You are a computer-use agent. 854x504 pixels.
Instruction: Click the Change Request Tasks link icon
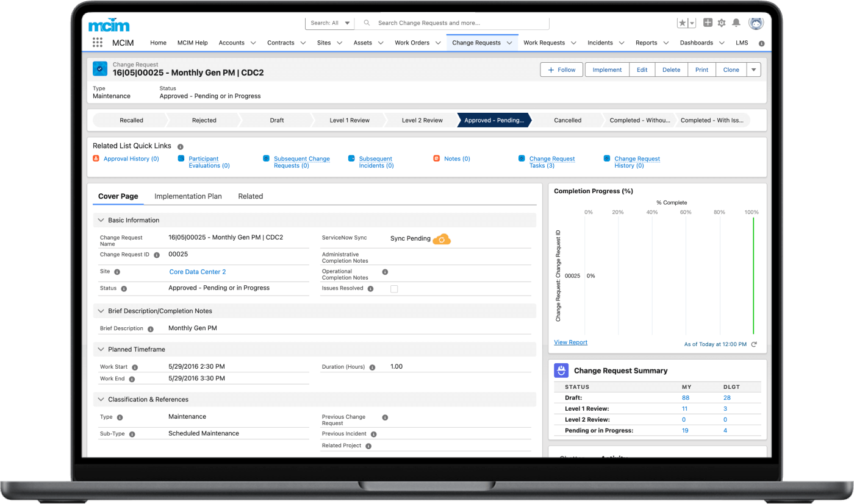click(x=522, y=158)
